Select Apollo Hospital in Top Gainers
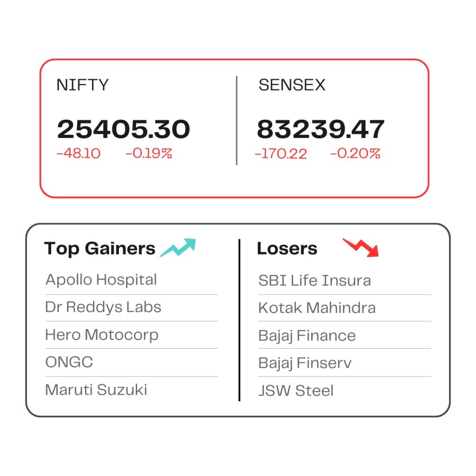The width and height of the screenshot is (476, 476). (101, 280)
